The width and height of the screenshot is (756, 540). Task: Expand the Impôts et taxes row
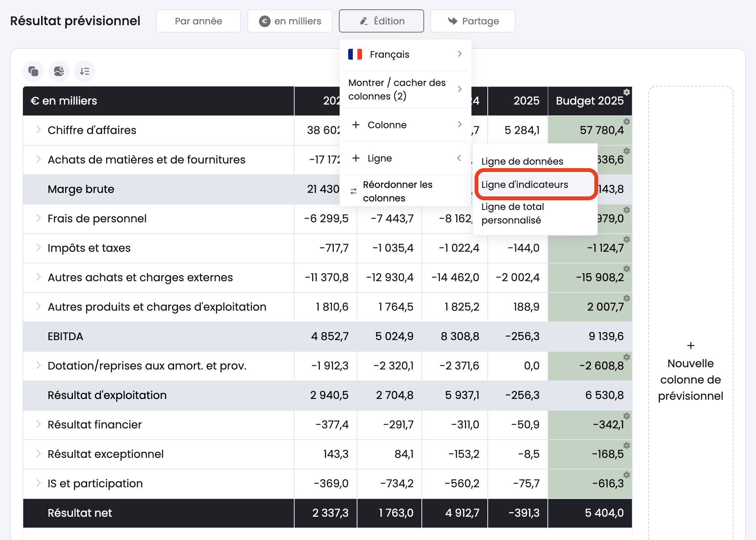pyautogui.click(x=38, y=248)
